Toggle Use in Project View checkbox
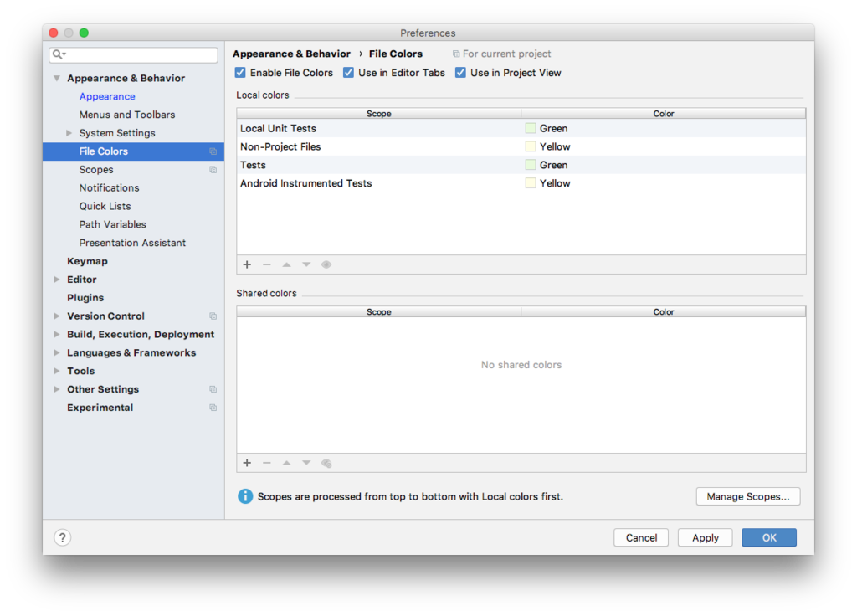 pos(461,73)
